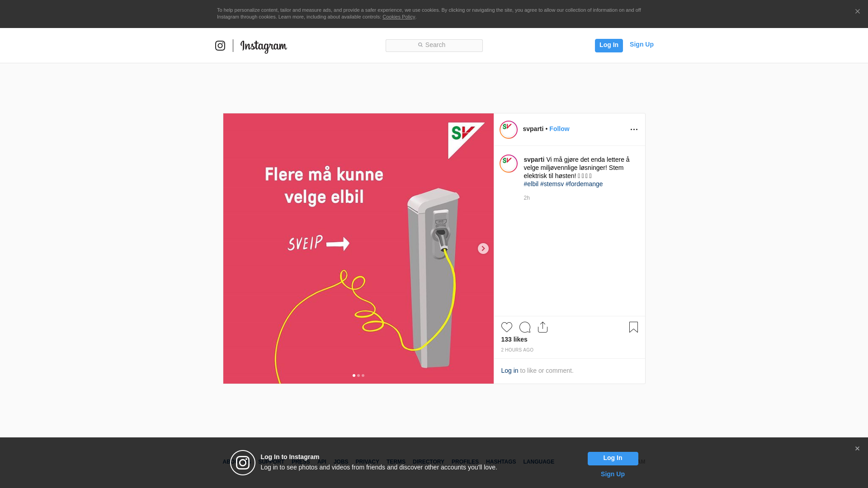Open svparti avatar beside the caption

(x=509, y=164)
